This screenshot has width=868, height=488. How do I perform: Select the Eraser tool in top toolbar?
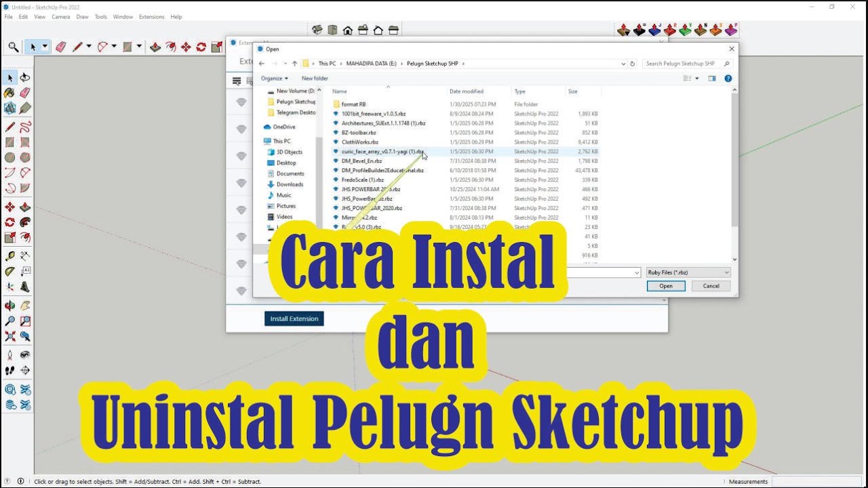[x=60, y=47]
